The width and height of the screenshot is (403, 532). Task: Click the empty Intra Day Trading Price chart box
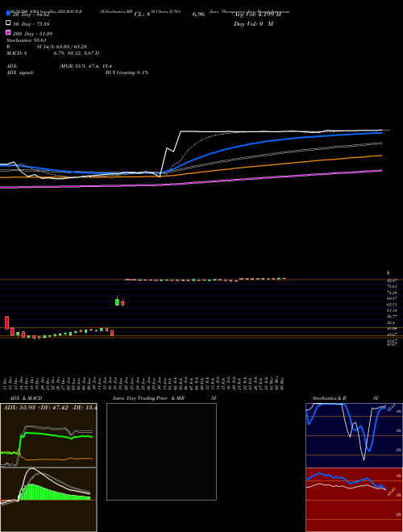coord(161,451)
